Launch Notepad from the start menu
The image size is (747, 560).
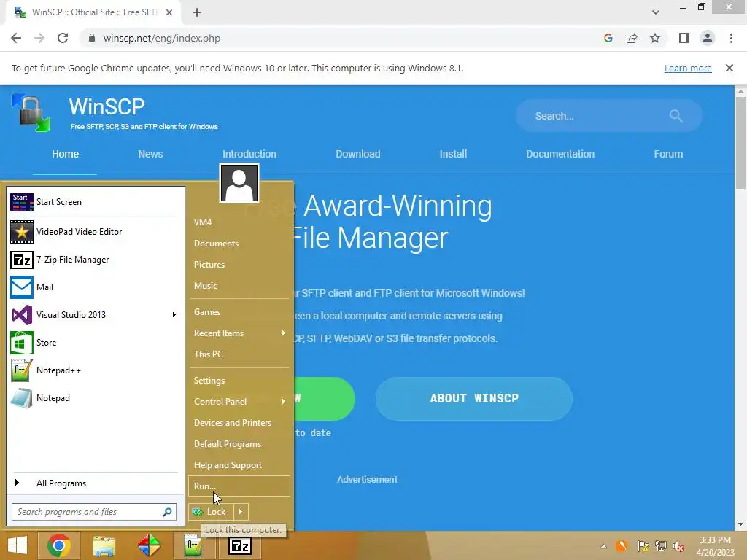(x=96, y=397)
